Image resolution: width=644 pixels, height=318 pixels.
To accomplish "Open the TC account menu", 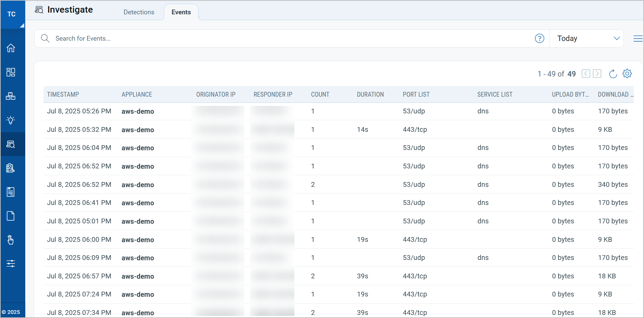I will coord(13,14).
